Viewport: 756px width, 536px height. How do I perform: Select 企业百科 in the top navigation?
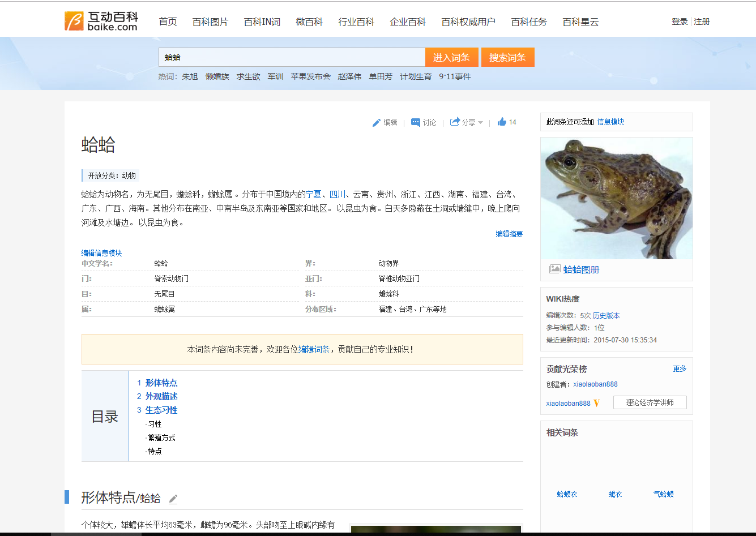408,22
